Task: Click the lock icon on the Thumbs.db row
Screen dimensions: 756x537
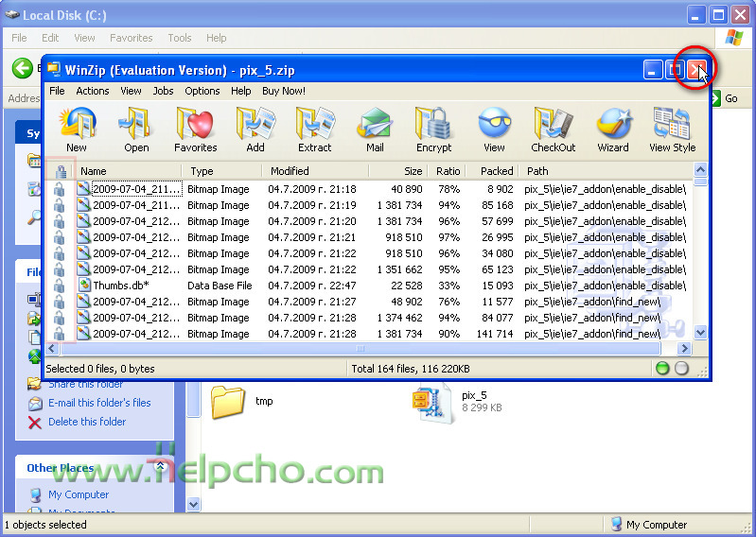Action: pos(59,286)
